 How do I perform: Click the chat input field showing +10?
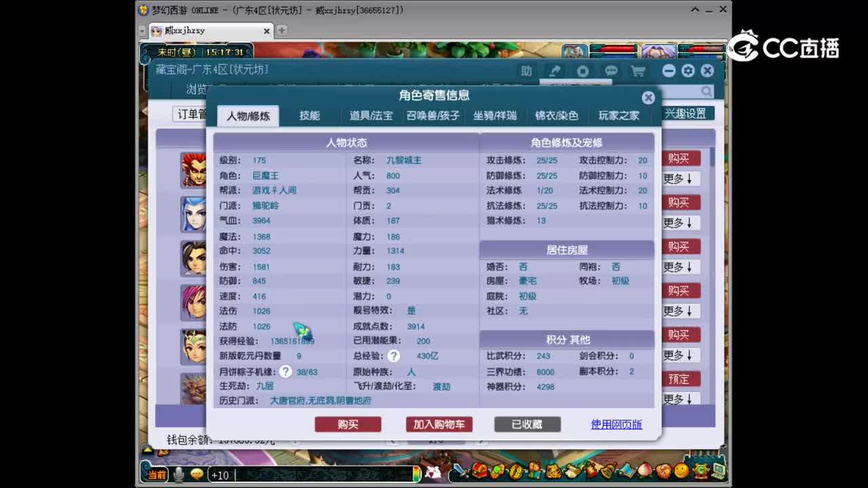pos(310,474)
